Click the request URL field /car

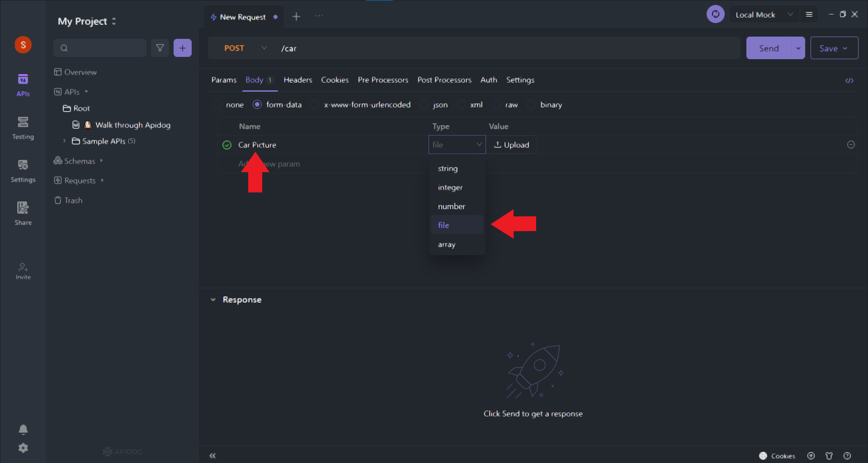(506, 48)
